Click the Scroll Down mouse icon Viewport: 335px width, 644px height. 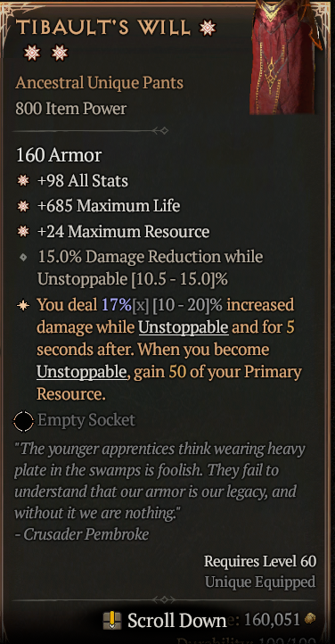point(112,620)
